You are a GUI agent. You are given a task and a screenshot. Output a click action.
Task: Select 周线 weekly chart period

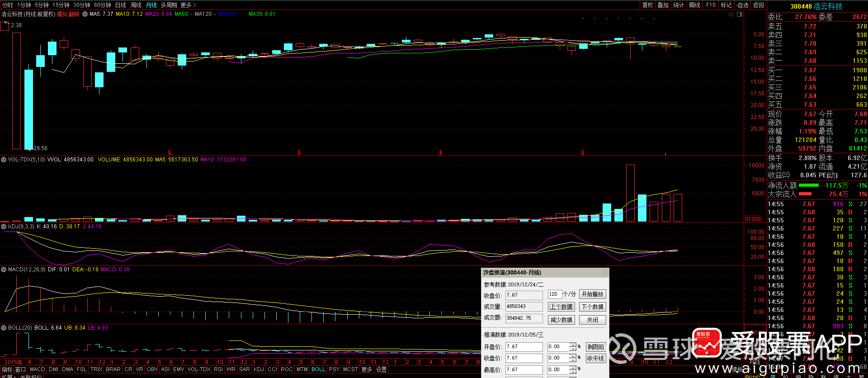(136, 5)
